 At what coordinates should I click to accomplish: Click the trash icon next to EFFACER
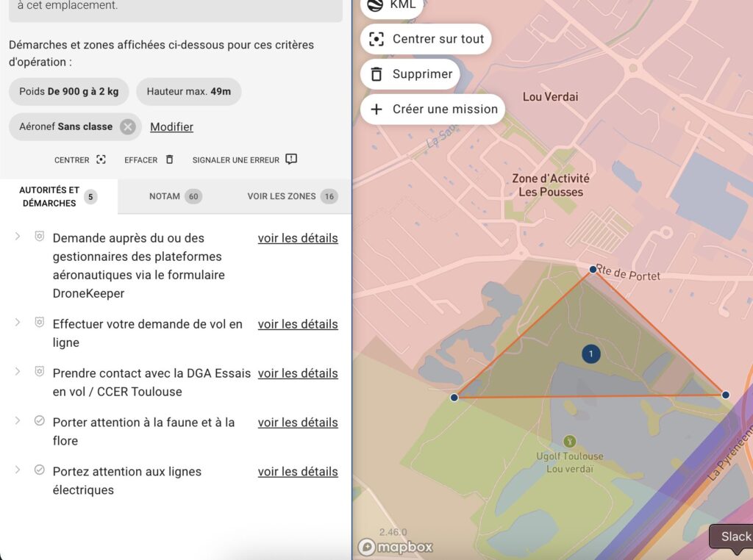click(x=168, y=159)
